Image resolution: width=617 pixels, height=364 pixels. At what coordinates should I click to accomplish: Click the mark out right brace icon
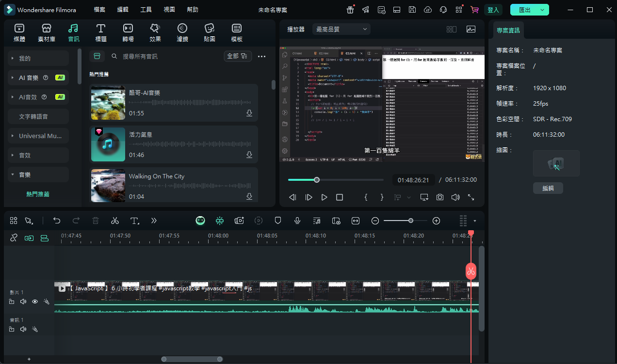coord(382,197)
